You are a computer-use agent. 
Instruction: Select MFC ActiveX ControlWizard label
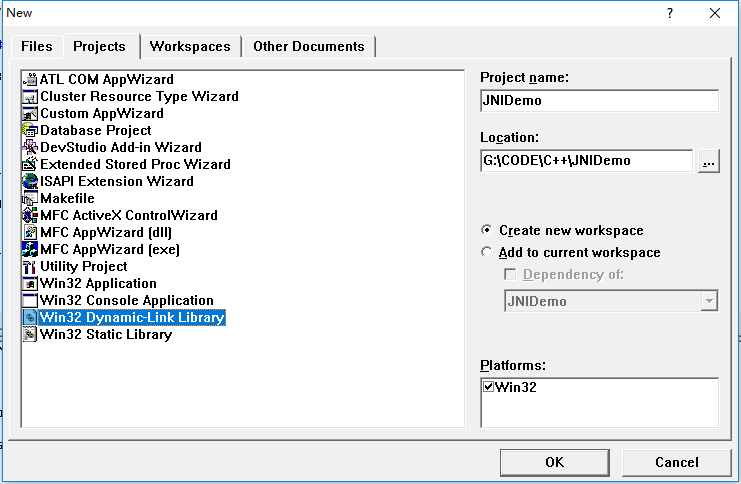coord(129,216)
